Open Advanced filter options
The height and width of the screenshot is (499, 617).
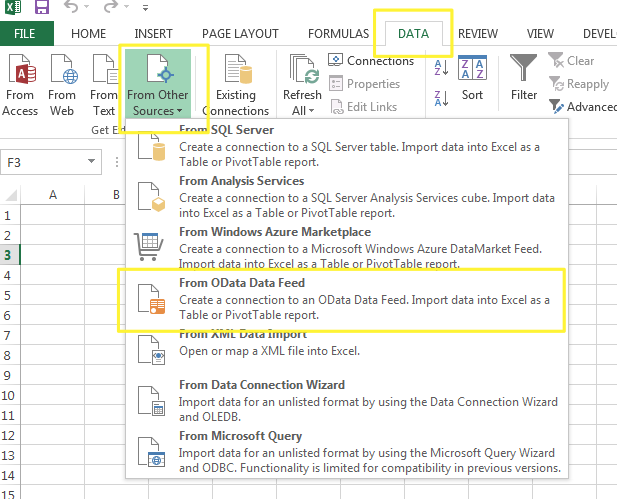pyautogui.click(x=582, y=107)
